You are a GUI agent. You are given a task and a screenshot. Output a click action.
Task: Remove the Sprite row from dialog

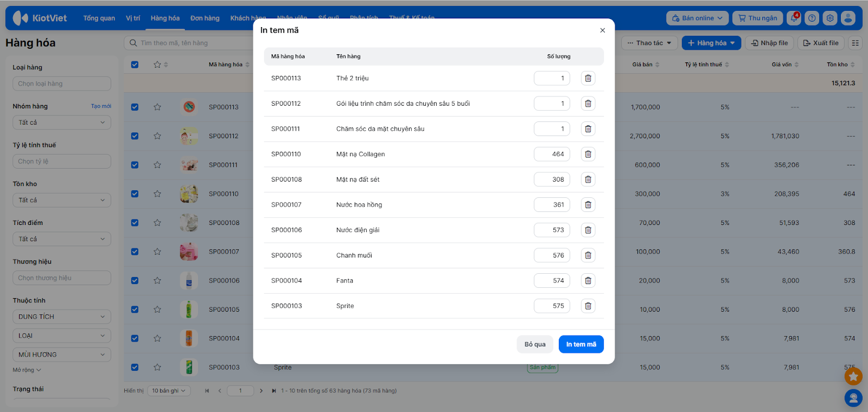[588, 306]
